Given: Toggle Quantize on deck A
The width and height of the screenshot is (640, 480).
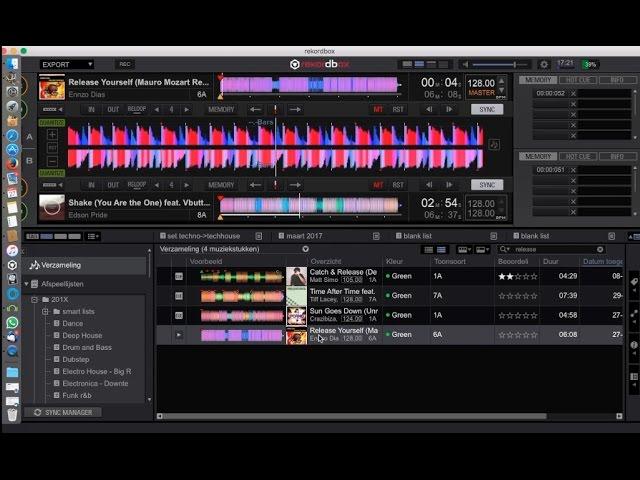Looking at the screenshot, I should pos(52,122).
